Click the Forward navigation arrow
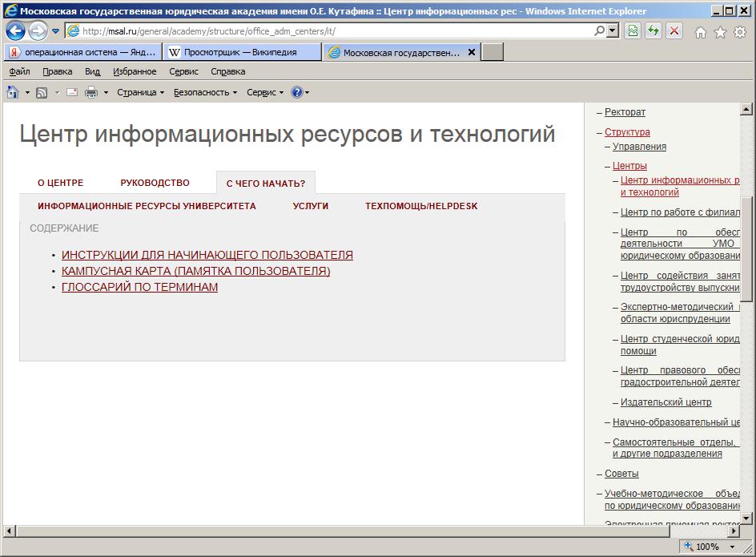The width and height of the screenshot is (756, 557). [38, 31]
